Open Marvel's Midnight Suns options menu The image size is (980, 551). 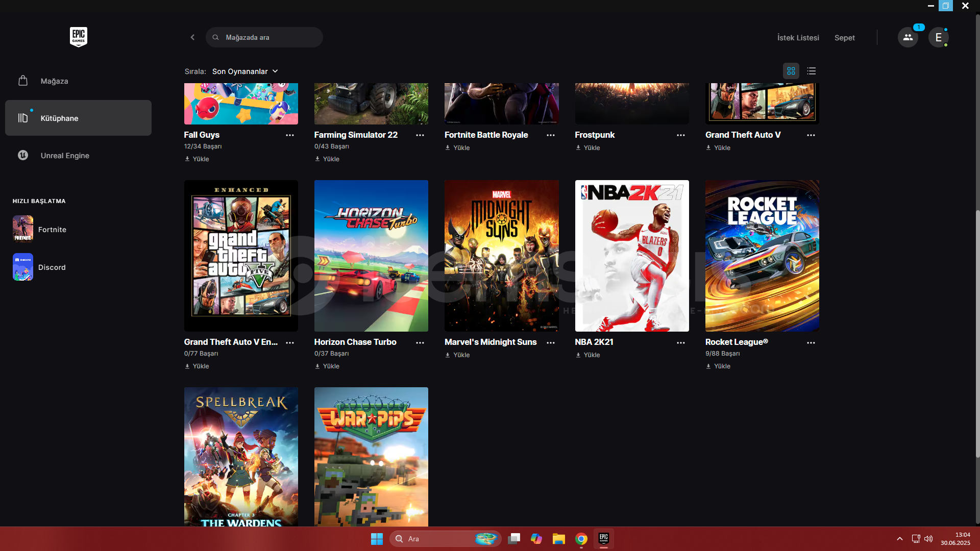[x=551, y=343]
